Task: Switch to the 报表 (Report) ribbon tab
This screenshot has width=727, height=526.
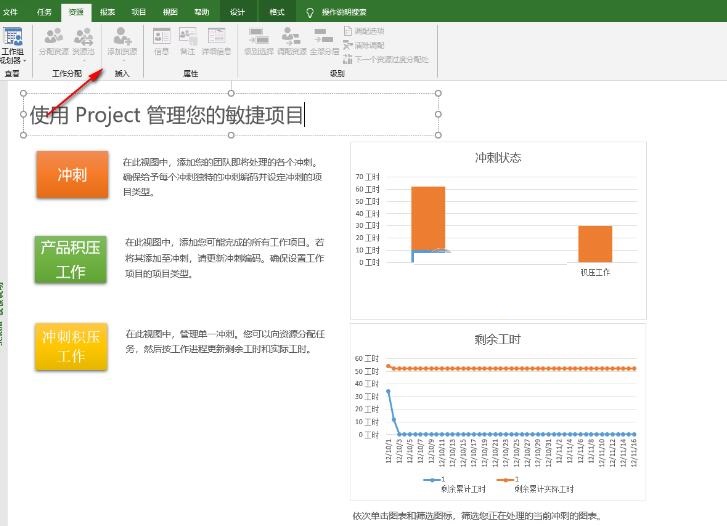Action: pos(107,12)
